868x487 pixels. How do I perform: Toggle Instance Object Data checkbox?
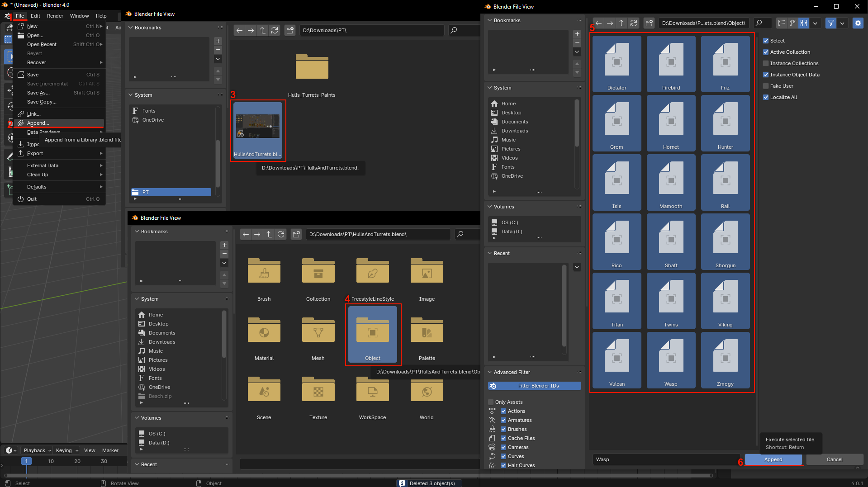766,75
